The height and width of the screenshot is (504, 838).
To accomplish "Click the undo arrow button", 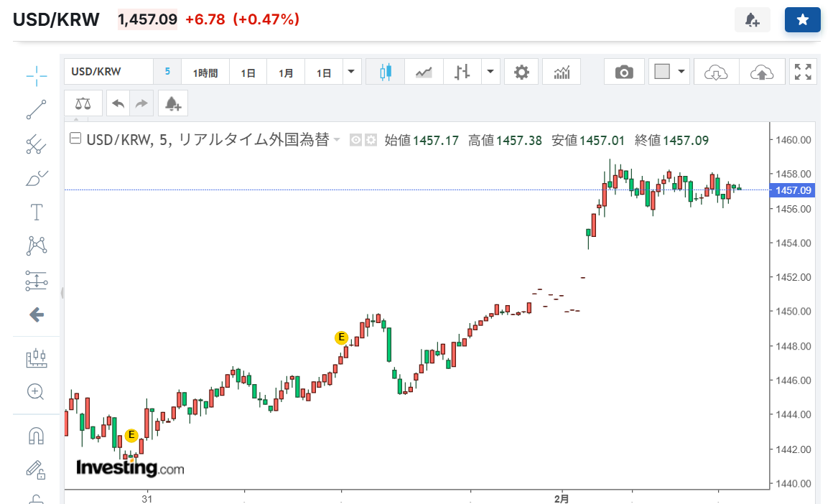I will 118,103.
